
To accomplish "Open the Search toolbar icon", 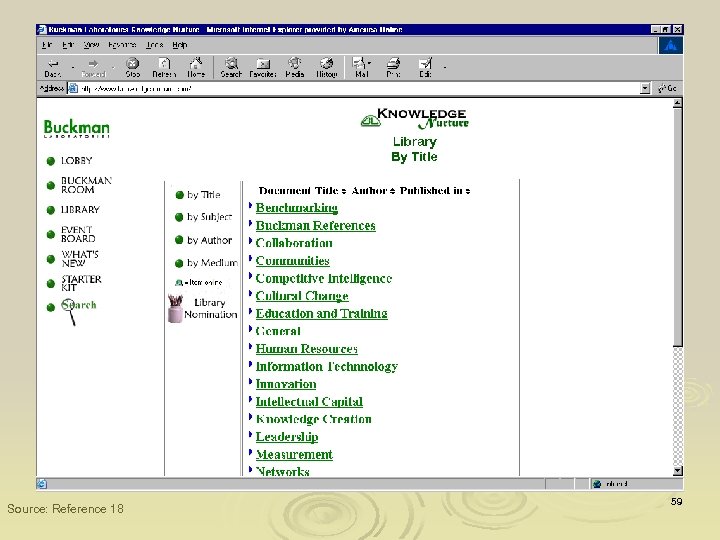I will point(231,68).
